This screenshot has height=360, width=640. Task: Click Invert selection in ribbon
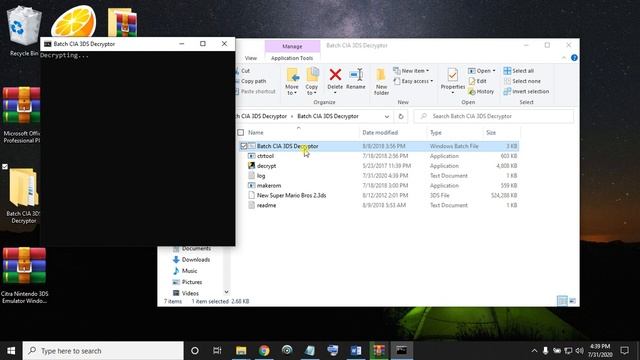(x=527, y=91)
